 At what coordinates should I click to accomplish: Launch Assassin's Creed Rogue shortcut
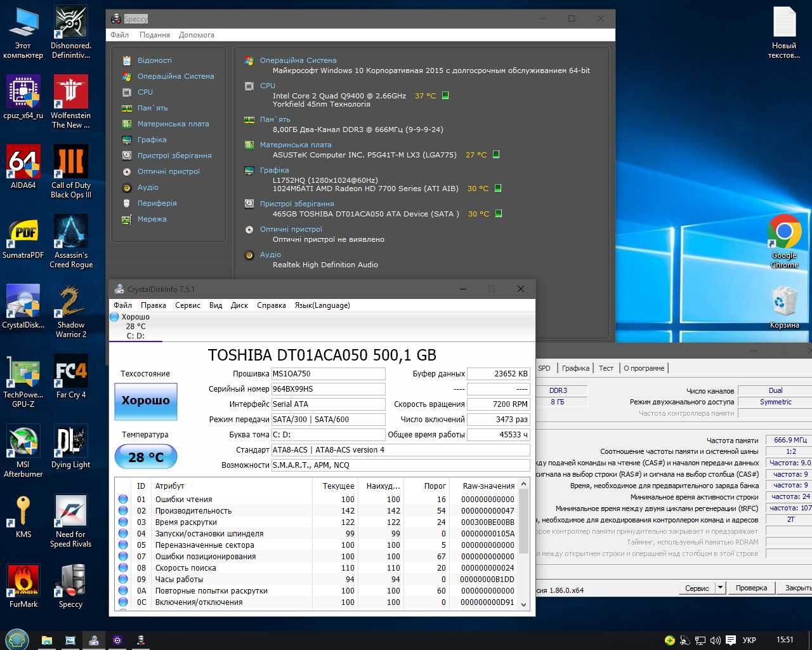(x=71, y=241)
